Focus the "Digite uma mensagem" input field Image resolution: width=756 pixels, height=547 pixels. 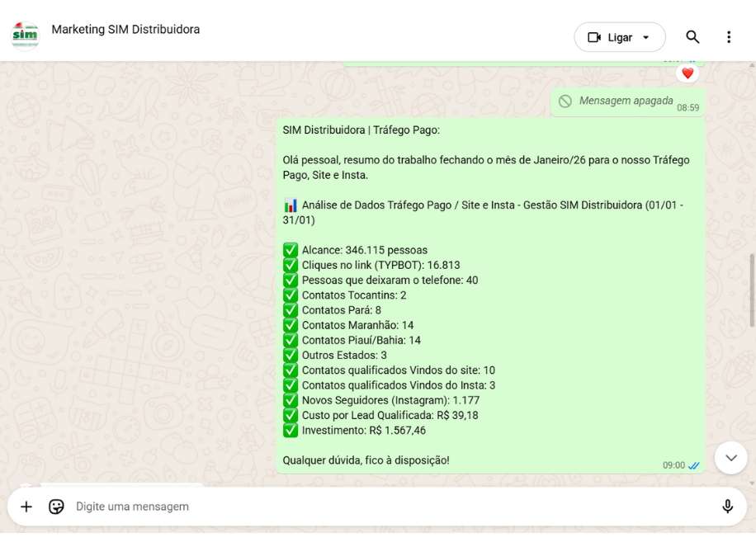388,507
